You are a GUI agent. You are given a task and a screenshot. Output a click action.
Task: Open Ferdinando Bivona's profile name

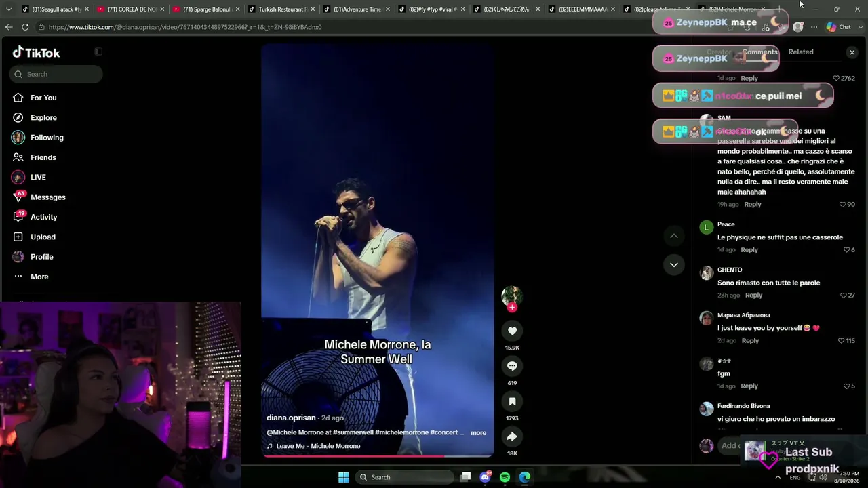click(x=743, y=406)
